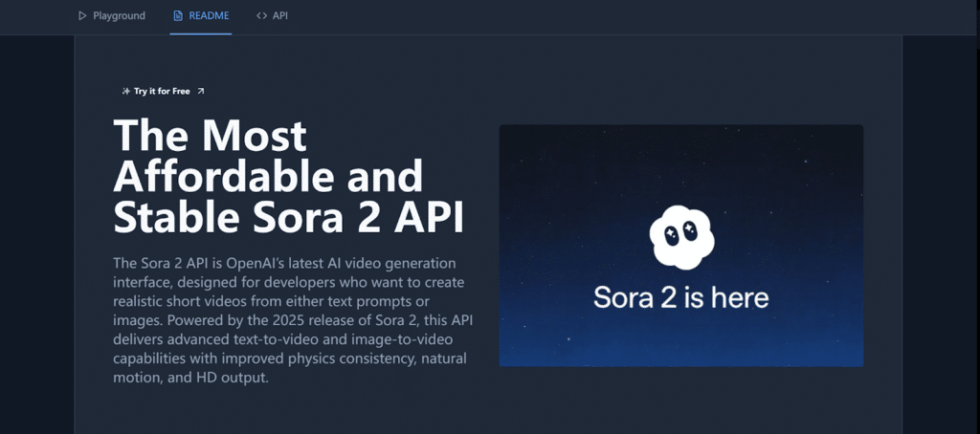This screenshot has width=980, height=434.
Task: Click the Try it for Free link
Action: [163, 91]
